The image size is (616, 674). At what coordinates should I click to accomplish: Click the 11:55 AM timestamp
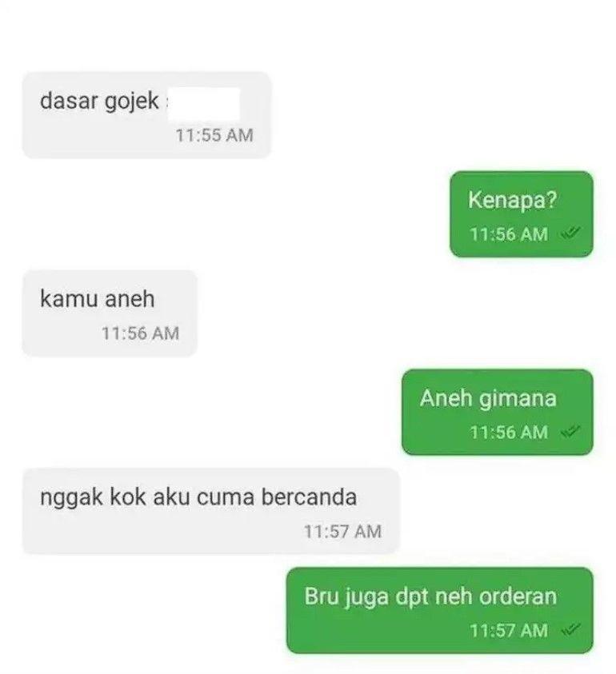[214, 135]
